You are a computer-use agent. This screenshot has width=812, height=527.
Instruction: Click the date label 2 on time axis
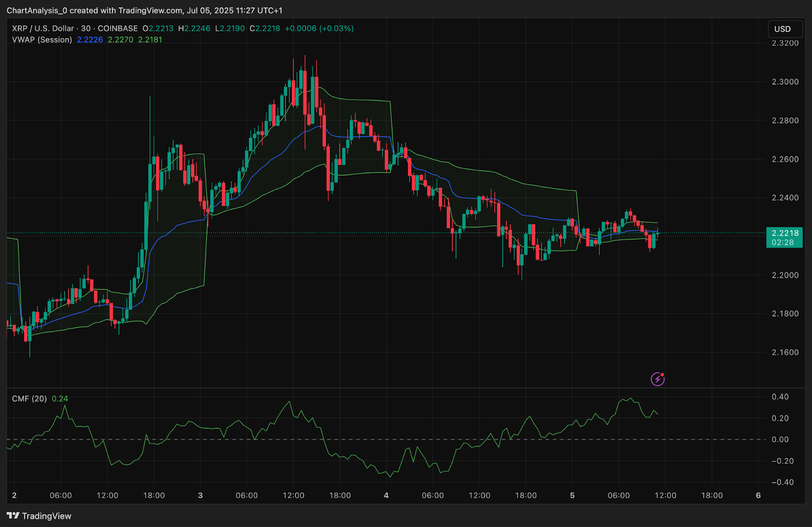(x=14, y=496)
